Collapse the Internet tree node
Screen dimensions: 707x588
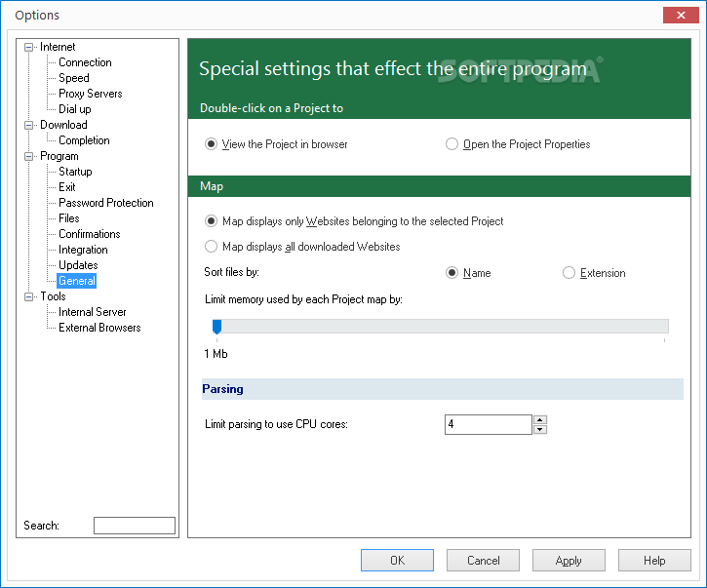[29, 47]
